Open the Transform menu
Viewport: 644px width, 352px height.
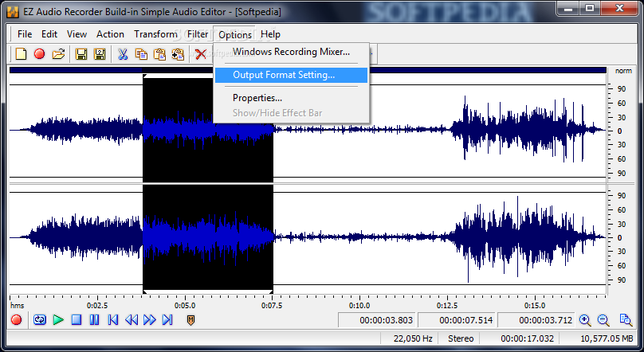tap(155, 34)
